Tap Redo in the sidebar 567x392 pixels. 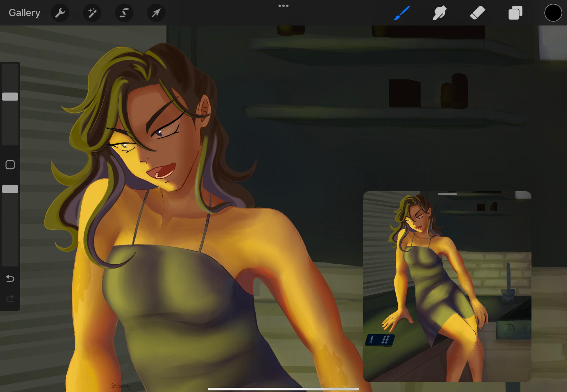point(10,299)
